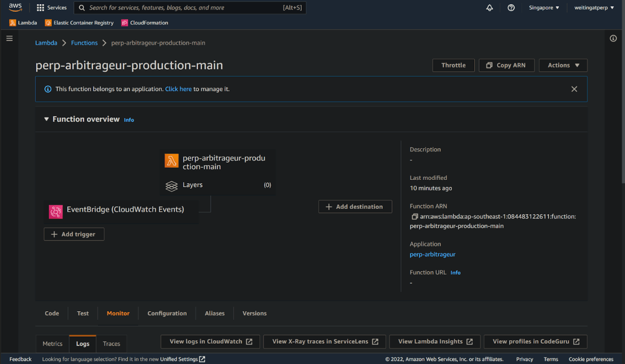Click the search magnifier icon
Viewport: 625px width, 364px height.
coord(81,8)
